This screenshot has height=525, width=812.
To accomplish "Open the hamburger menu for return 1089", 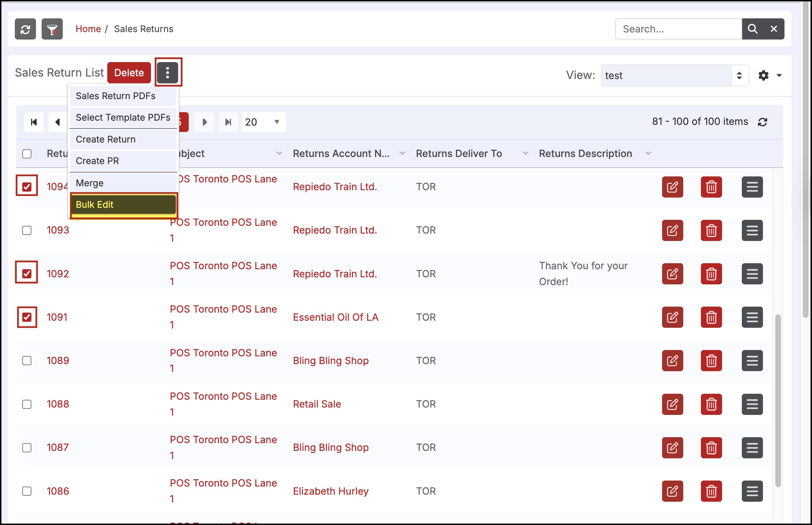I will point(752,361).
